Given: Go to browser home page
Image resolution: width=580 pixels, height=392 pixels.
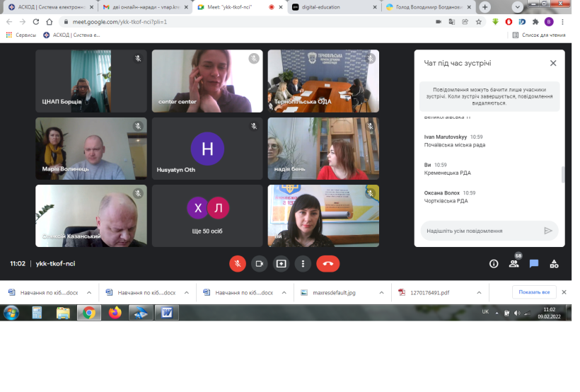Looking at the screenshot, I should (50, 22).
